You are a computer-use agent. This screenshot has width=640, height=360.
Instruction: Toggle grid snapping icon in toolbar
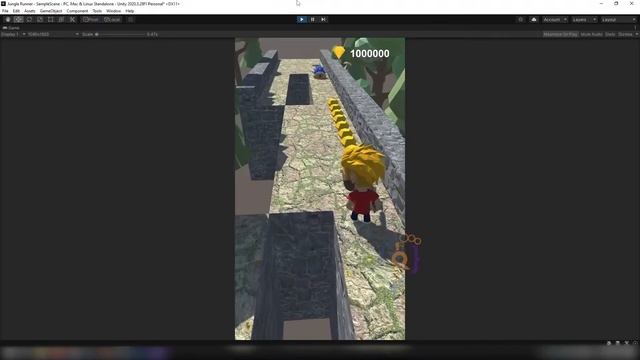(x=131, y=20)
